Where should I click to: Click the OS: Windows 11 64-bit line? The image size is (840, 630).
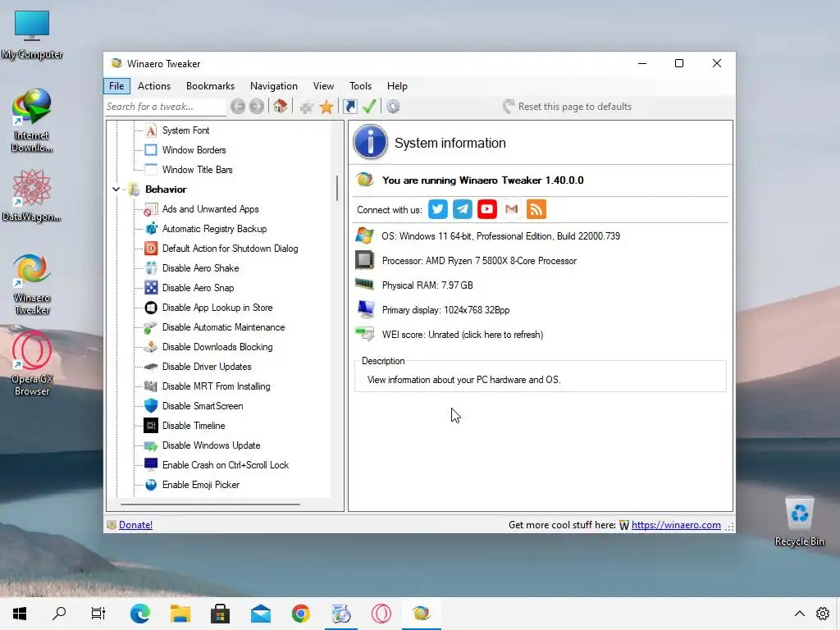click(x=500, y=236)
